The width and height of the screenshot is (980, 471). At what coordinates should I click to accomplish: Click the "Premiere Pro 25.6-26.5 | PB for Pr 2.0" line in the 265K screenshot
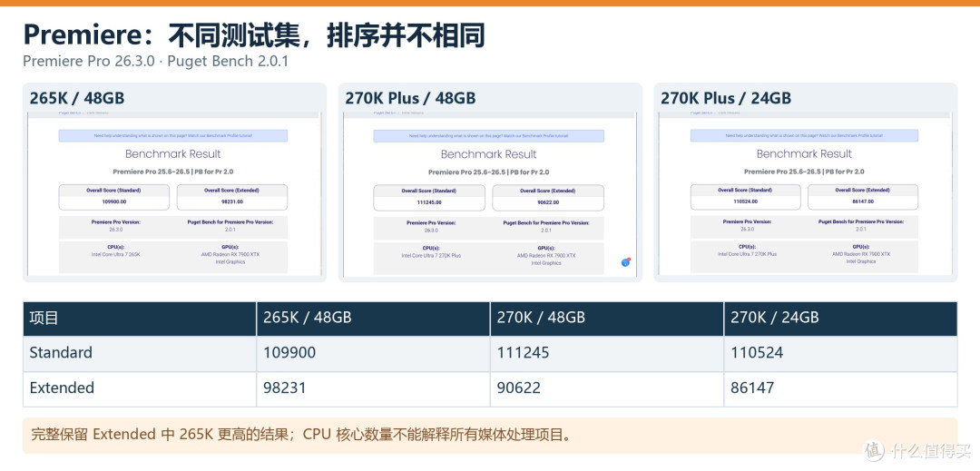[173, 172]
